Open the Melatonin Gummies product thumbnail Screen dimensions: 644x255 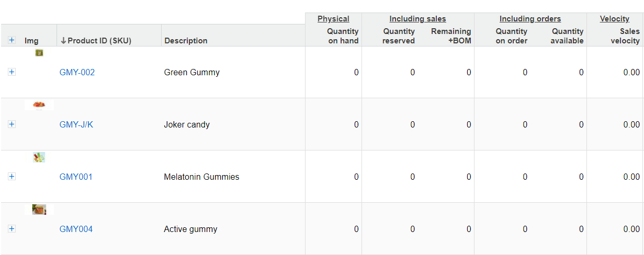coord(39,157)
